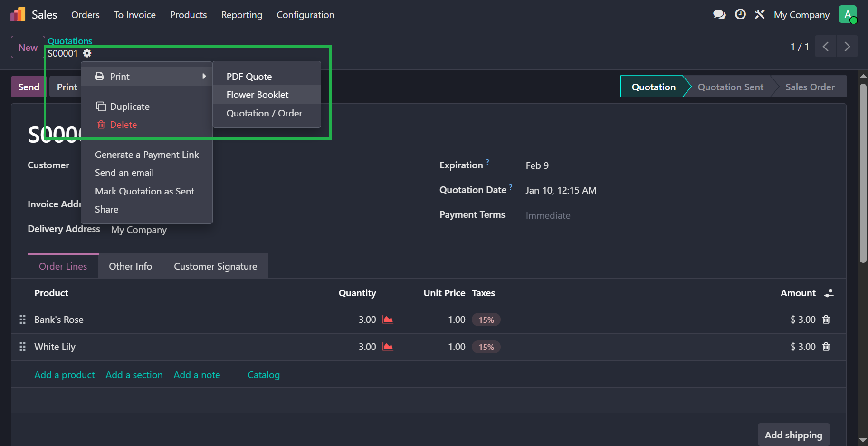Click the Quotation Sent status stage
The image size is (868, 446).
tap(730, 87)
